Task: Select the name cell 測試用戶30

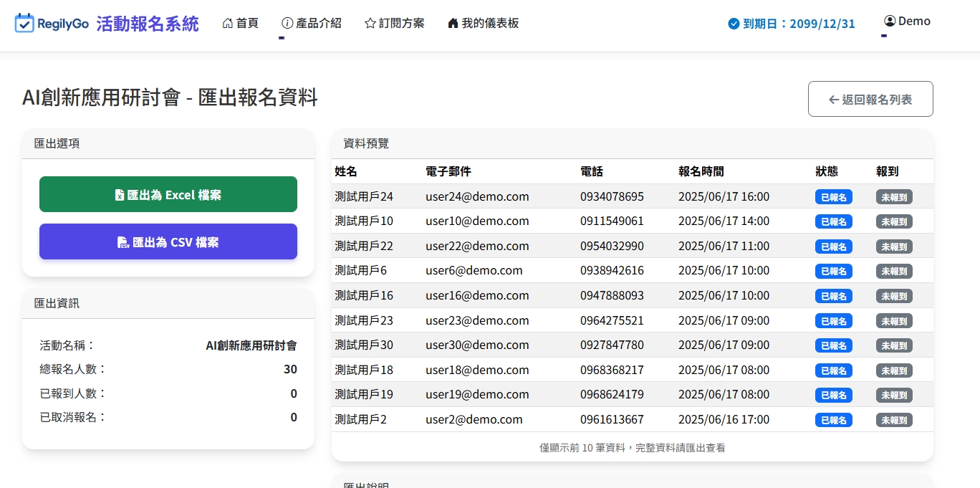Action: pos(364,345)
